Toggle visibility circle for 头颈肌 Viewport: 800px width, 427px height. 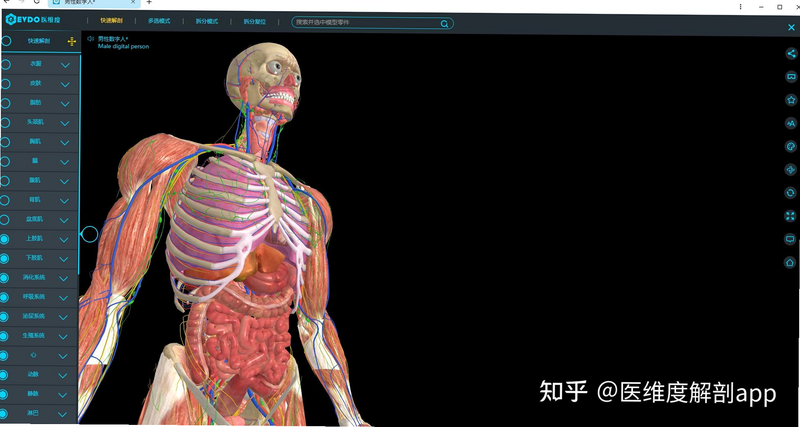click(x=5, y=122)
